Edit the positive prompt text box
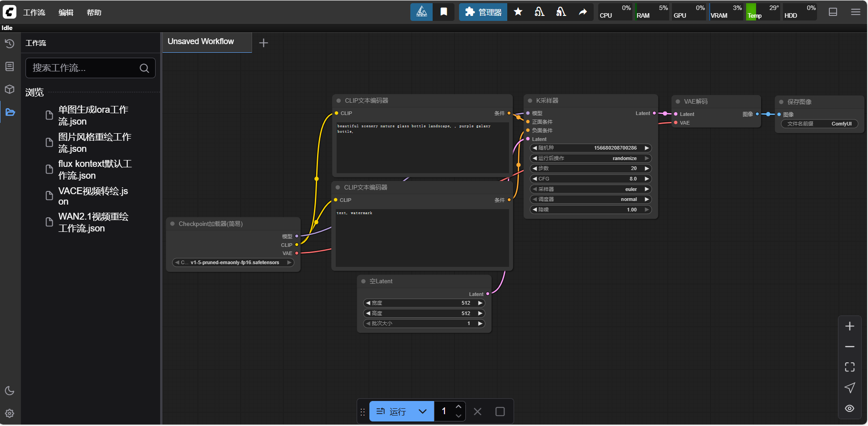This screenshot has width=868, height=426. [x=423, y=147]
